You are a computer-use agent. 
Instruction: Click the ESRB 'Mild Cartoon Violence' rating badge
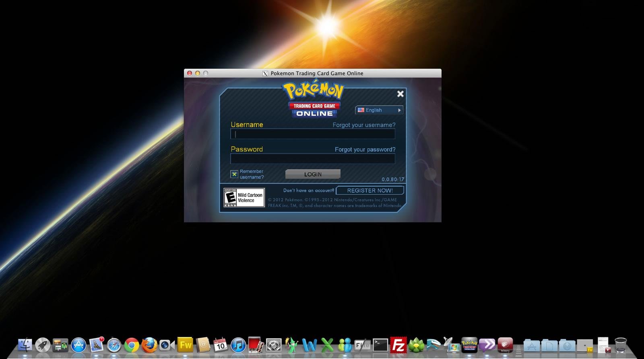244,197
